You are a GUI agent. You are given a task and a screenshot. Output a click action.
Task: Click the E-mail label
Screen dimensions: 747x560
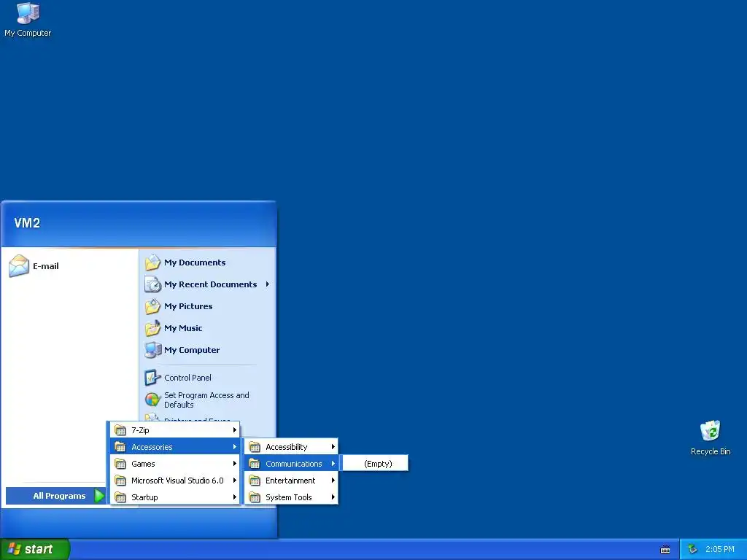point(46,266)
